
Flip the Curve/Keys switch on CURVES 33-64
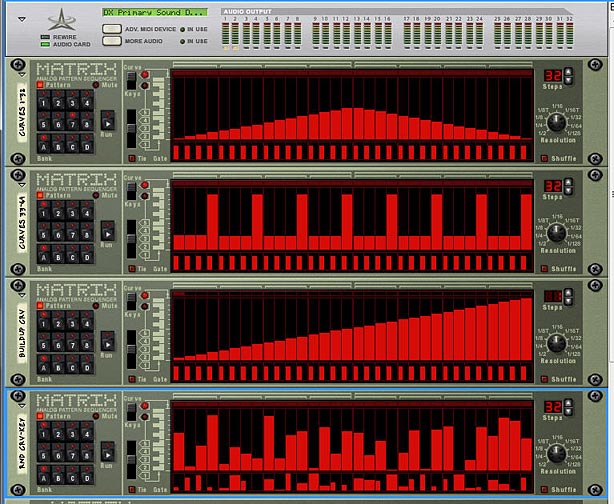click(x=132, y=191)
